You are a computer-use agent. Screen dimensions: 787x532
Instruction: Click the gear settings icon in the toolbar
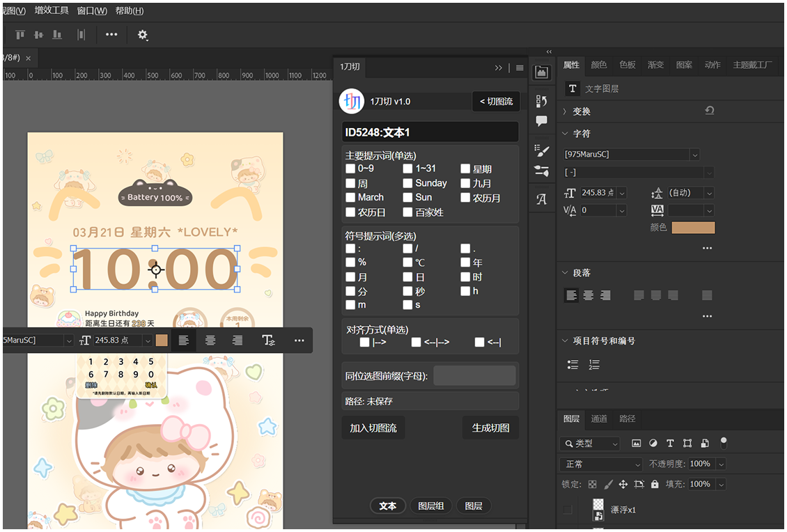click(x=143, y=34)
